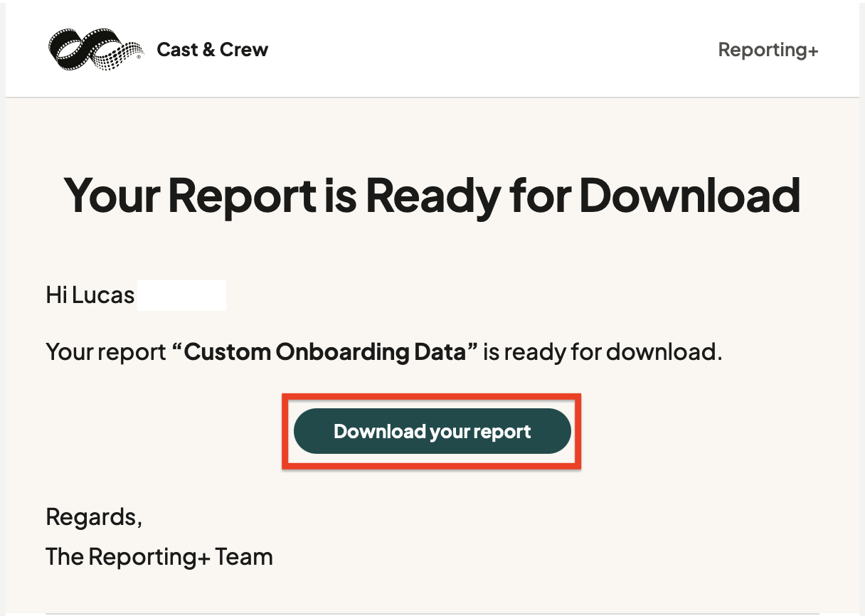Screen dimensions: 865x616
Task: Click the word "Crew" in the header
Action: (x=244, y=50)
